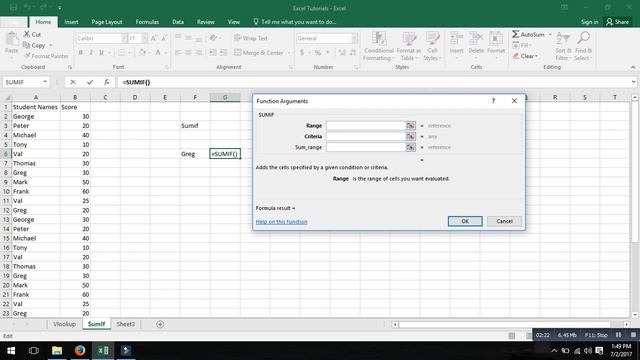Open the font name dropdown
Viewport: 640px width, 360px height.
point(124,38)
